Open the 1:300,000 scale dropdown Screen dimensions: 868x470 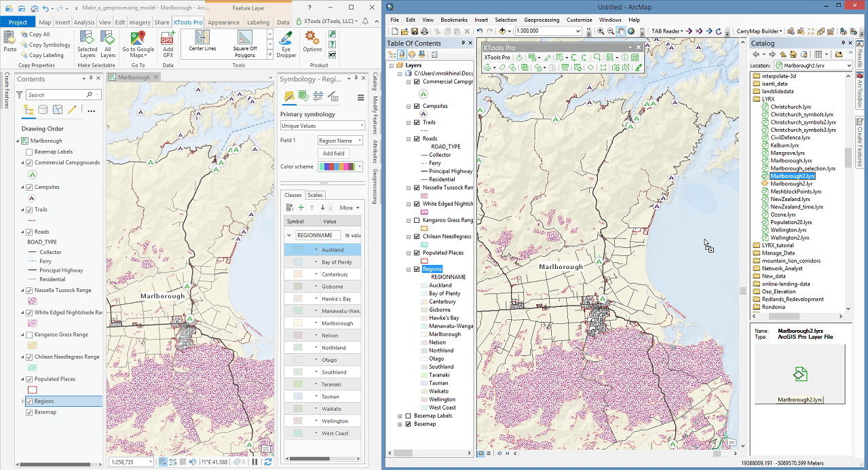[579, 30]
